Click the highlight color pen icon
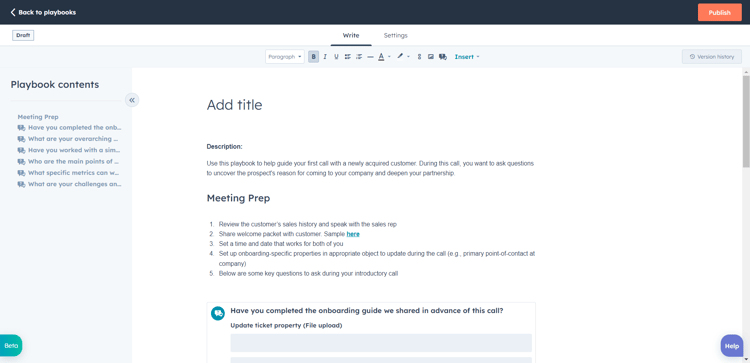750x363 pixels. tap(400, 56)
